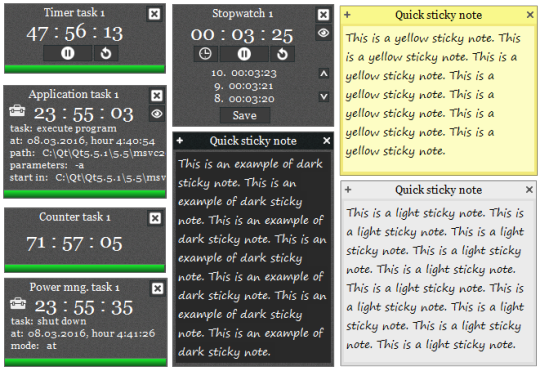This screenshot has width=540, height=371.
Task: Click the Counter task 1 green progress bar
Action: [85, 268]
